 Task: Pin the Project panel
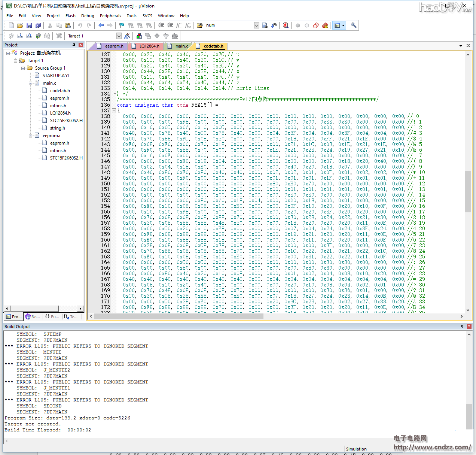click(x=74, y=45)
